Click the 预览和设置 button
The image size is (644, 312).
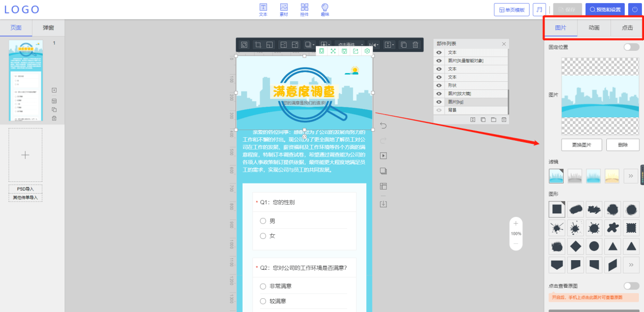pyautogui.click(x=604, y=10)
